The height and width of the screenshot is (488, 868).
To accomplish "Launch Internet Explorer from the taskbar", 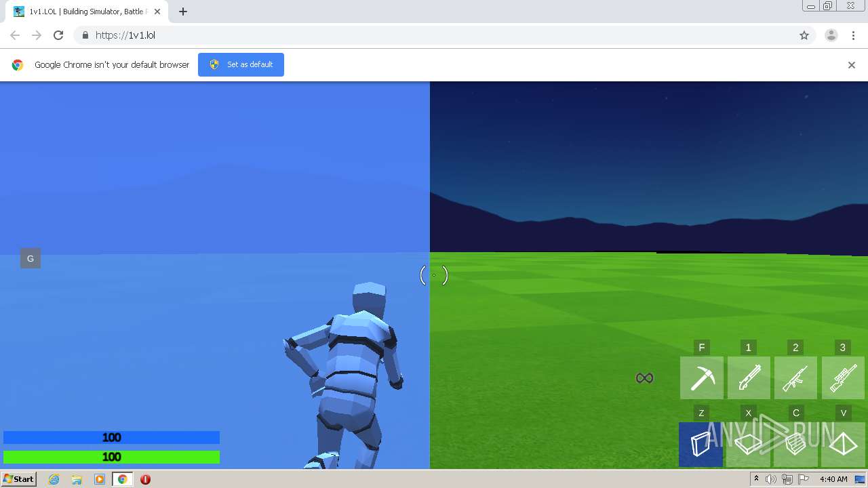I will coord(54,479).
